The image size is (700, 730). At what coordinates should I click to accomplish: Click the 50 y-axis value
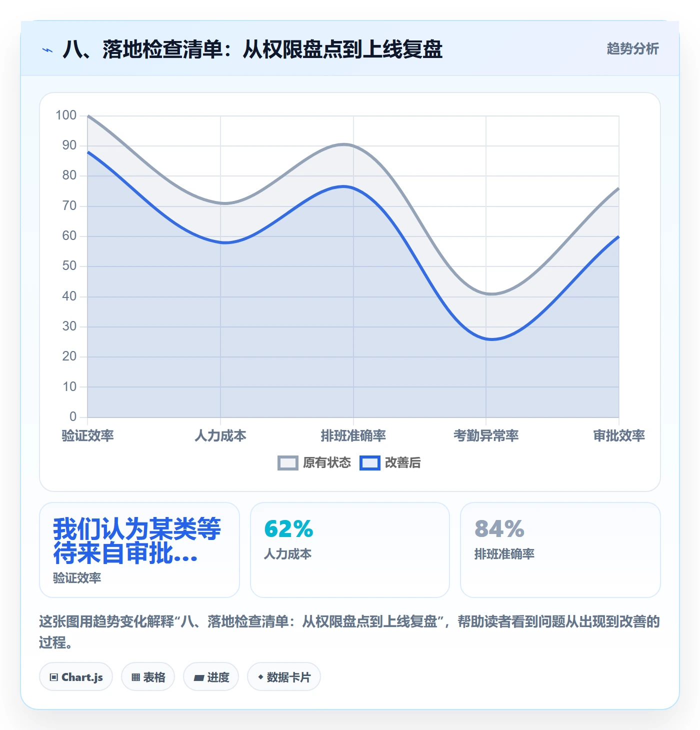click(69, 266)
